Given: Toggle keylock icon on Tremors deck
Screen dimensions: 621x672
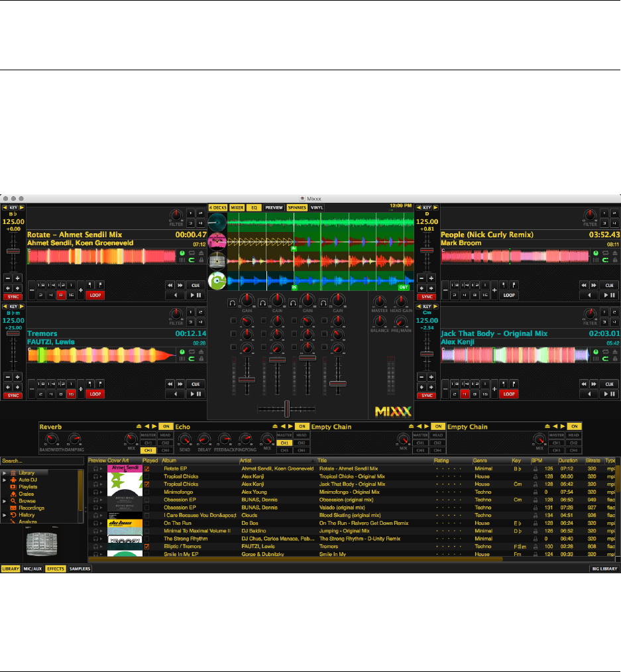Looking at the screenshot, I should [x=201, y=359].
